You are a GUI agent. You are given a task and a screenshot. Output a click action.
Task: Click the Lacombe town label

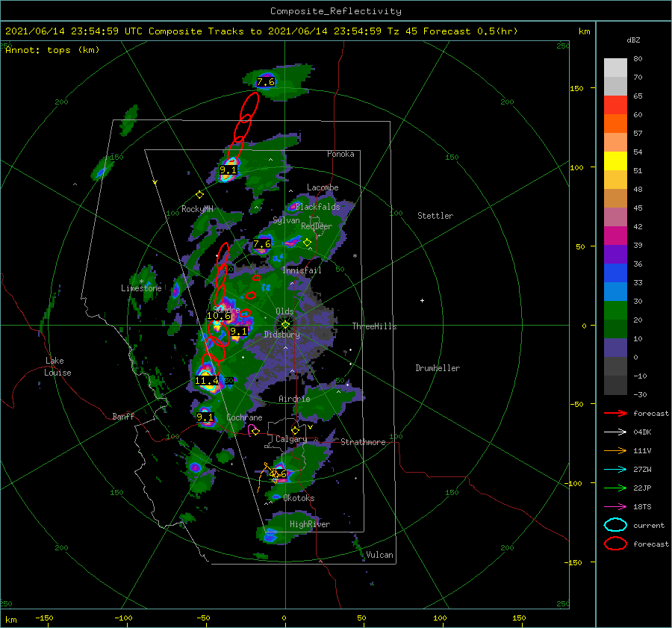[323, 187]
